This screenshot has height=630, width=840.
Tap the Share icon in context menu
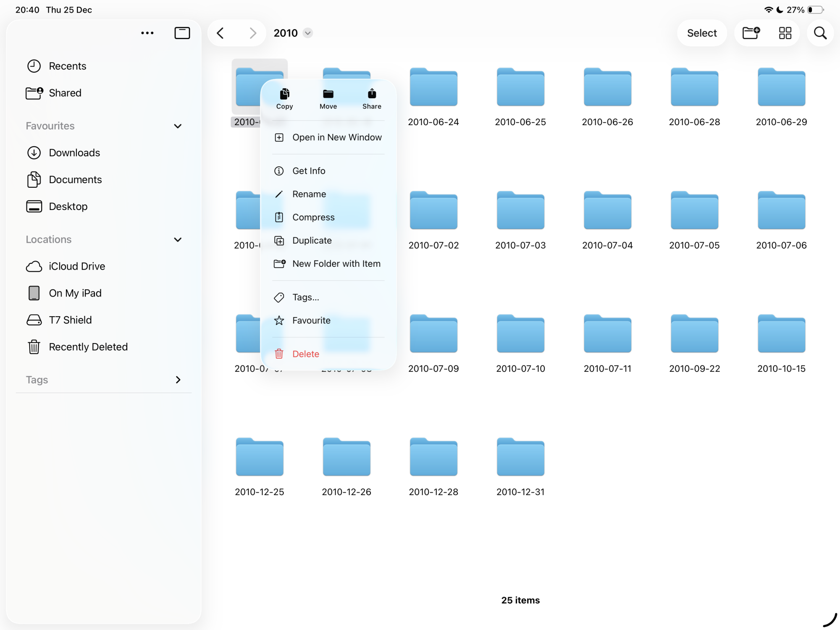(372, 94)
